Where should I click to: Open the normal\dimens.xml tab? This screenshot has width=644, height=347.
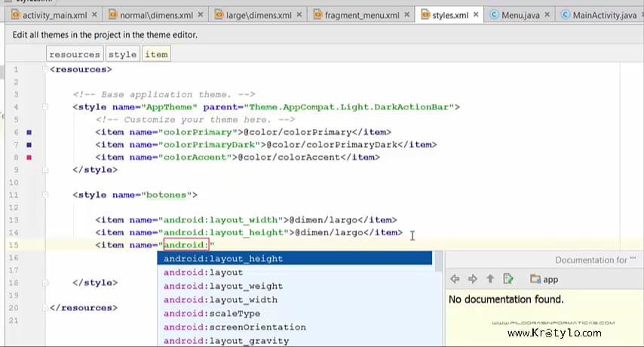point(156,15)
